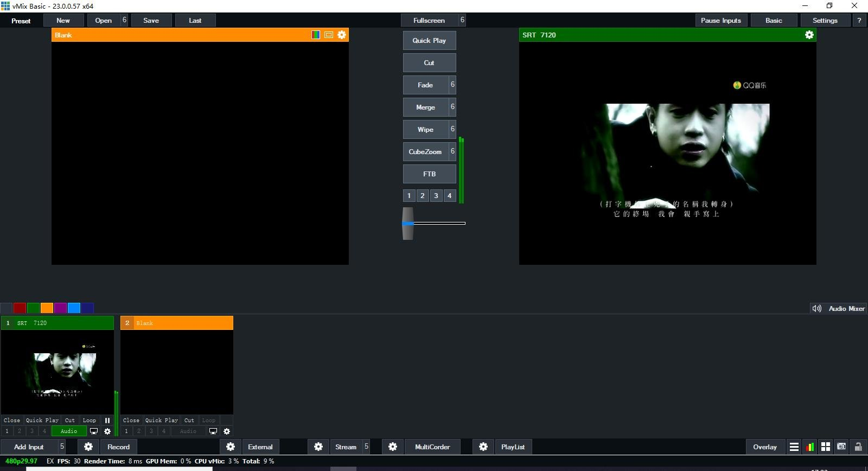
Task: Select the orange color swatch
Action: [47, 308]
